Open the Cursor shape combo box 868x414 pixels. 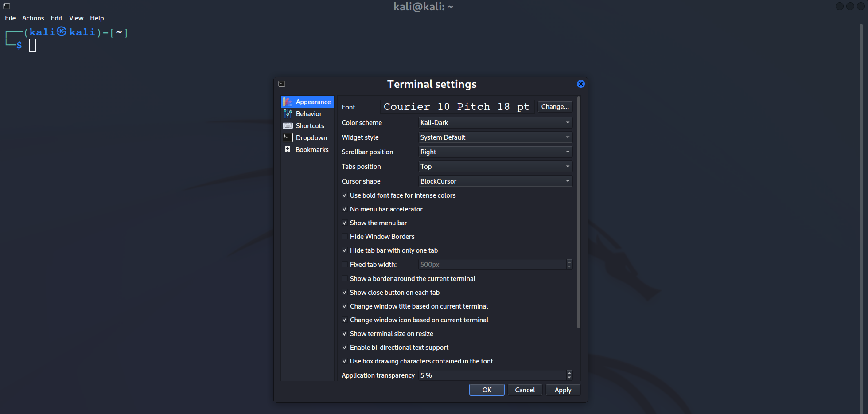[x=495, y=181]
